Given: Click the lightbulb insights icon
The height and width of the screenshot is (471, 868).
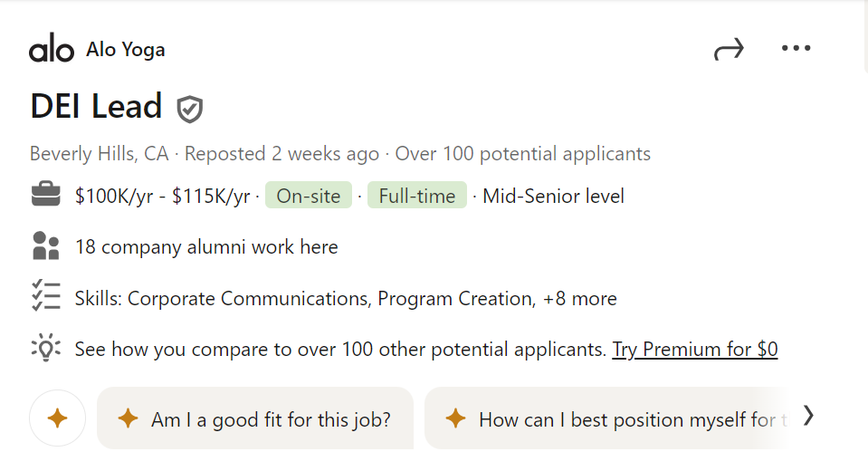Looking at the screenshot, I should pos(45,349).
